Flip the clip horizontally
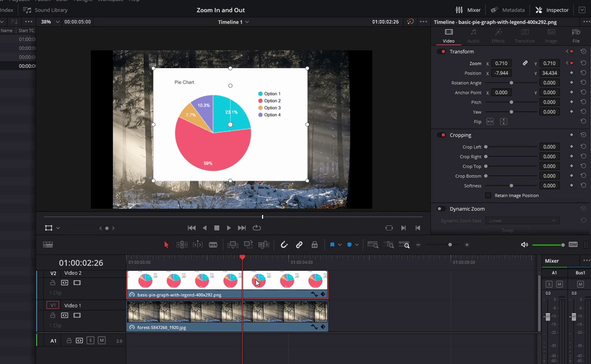The height and width of the screenshot is (364, 591). point(490,122)
